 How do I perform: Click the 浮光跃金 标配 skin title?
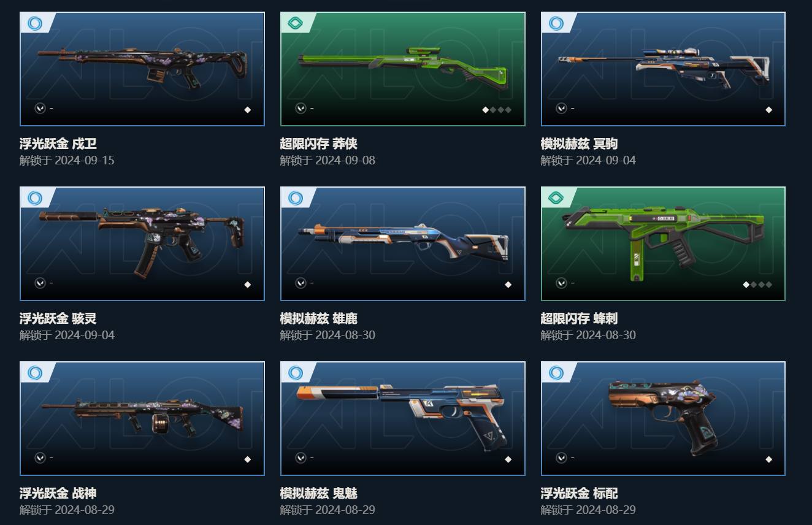point(579,493)
